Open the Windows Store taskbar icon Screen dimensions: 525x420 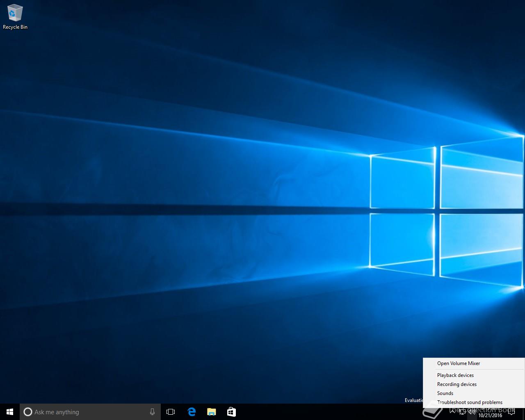coord(231,412)
